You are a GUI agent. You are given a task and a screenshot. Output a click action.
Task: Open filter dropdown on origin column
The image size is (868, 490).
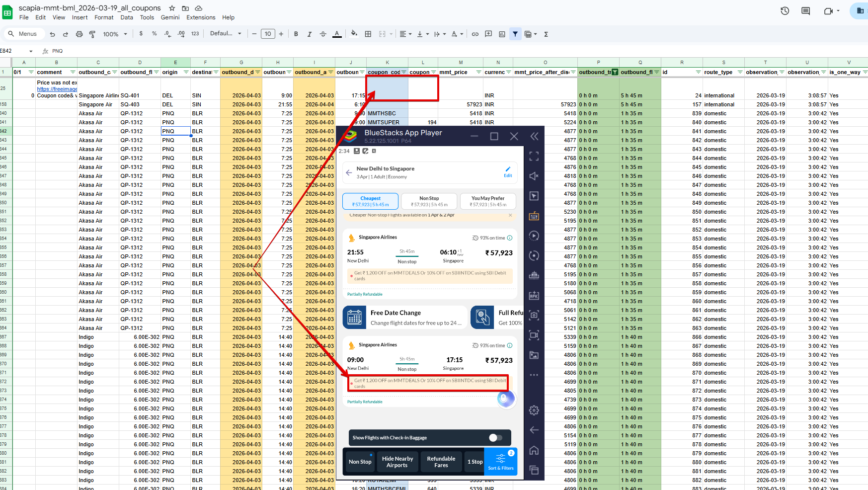coord(186,72)
